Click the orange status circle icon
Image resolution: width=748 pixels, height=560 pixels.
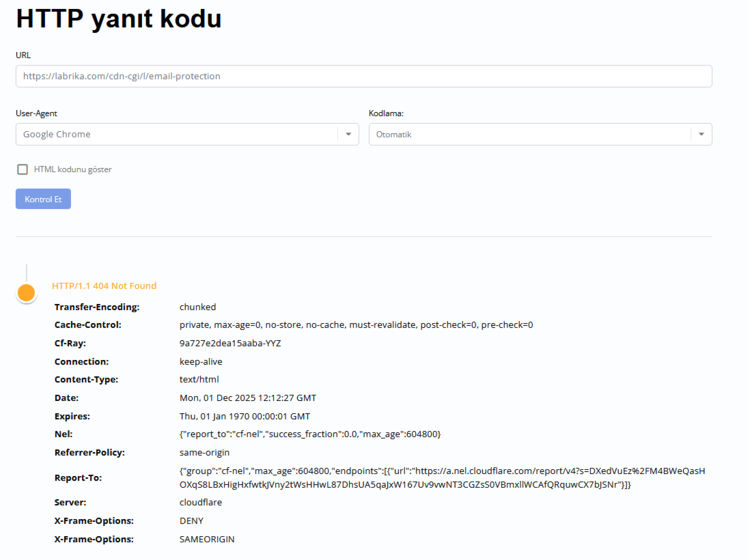pos(26,293)
